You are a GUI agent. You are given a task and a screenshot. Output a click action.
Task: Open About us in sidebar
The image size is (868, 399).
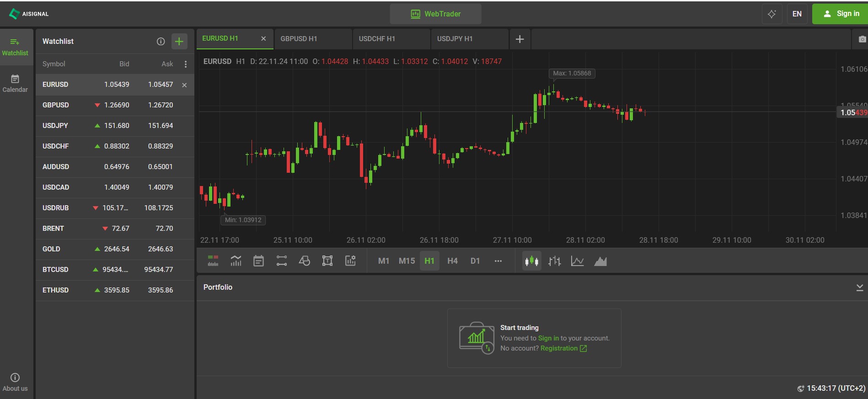pyautogui.click(x=15, y=383)
